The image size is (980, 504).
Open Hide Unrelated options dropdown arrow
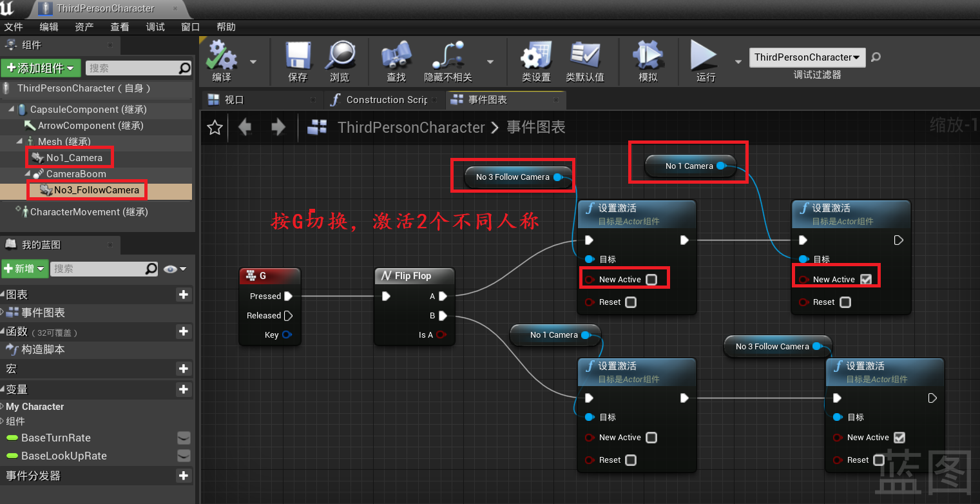490,62
